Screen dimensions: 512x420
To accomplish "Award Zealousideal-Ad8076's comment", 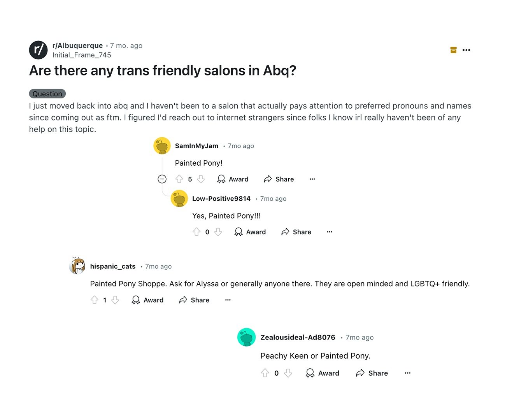I will [x=323, y=373].
